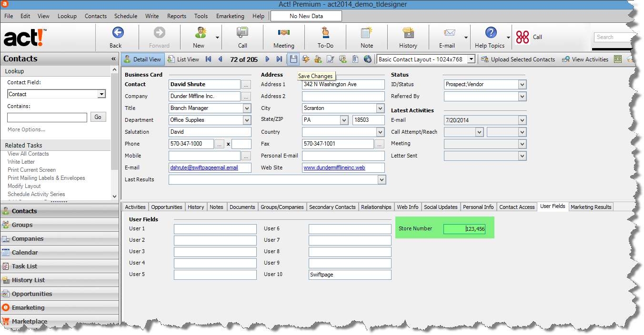Jump to the first contact record

pyautogui.click(x=209, y=59)
